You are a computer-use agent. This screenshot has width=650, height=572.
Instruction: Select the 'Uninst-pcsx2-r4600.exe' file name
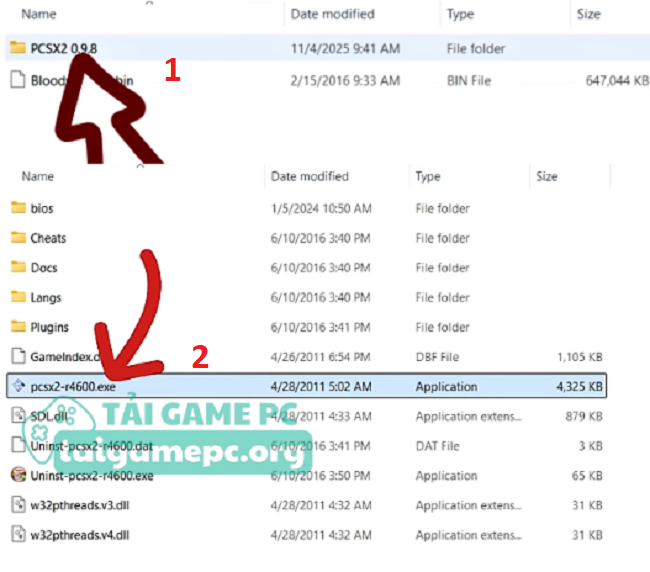[x=92, y=475]
